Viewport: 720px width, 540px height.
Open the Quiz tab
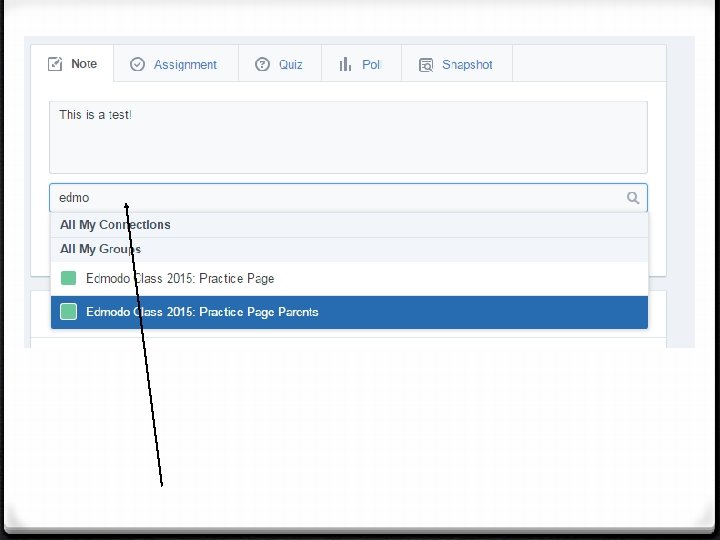pos(280,63)
